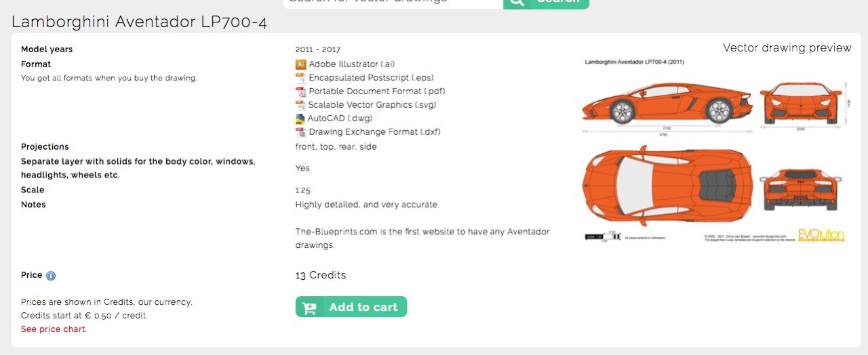This screenshot has height=355, width=868.
Task: Click the SVG format file icon
Action: [300, 105]
